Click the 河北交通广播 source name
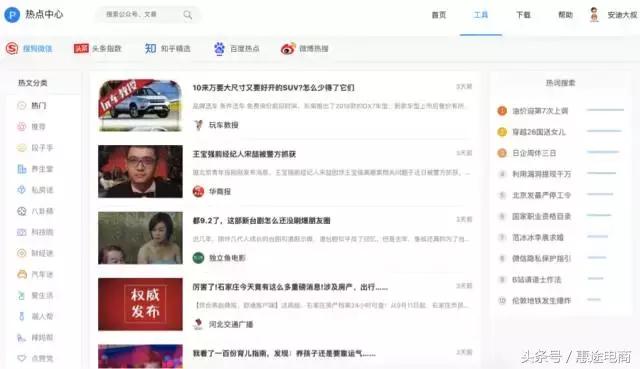The width and height of the screenshot is (640, 369). 231,325
